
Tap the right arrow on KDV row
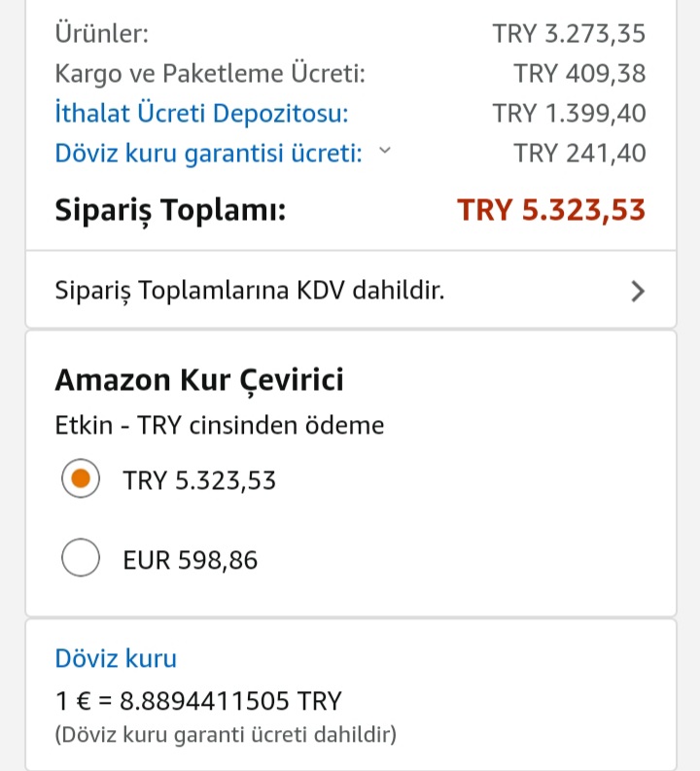click(x=638, y=291)
